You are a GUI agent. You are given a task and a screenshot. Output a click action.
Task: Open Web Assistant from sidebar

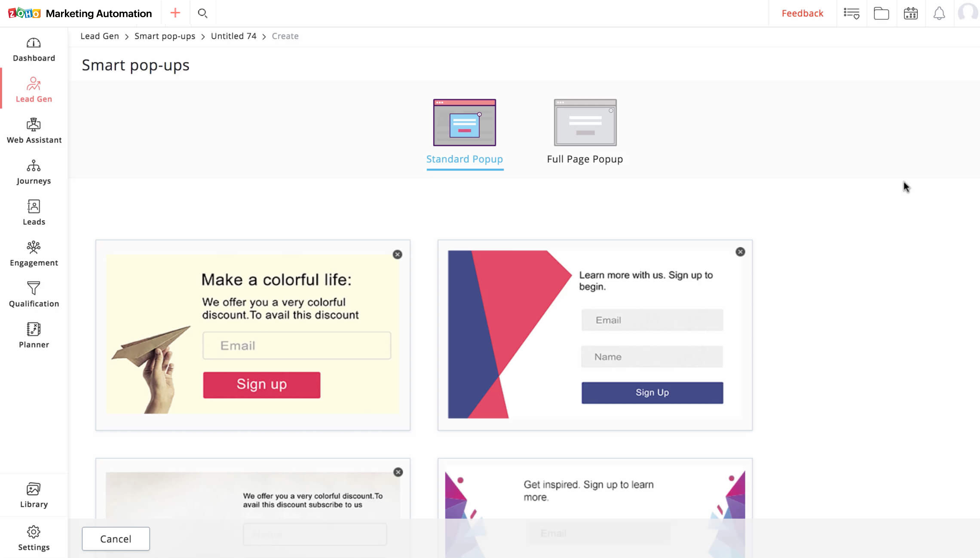34,130
